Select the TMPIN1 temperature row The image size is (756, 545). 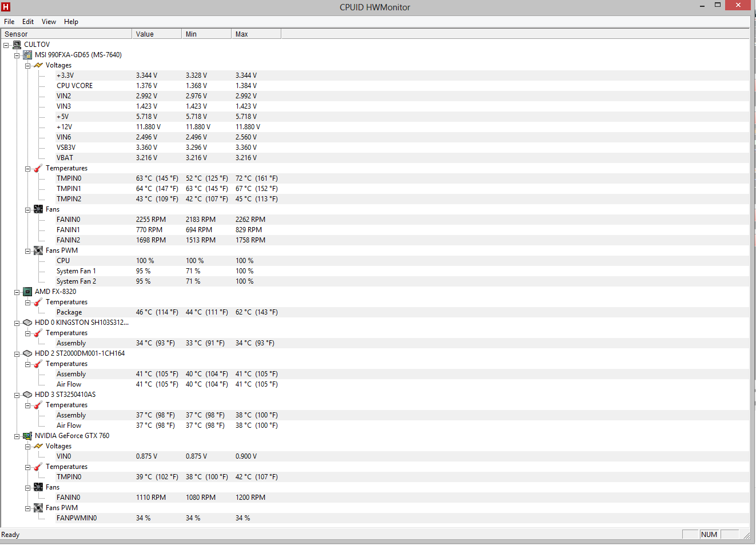[x=375, y=189]
